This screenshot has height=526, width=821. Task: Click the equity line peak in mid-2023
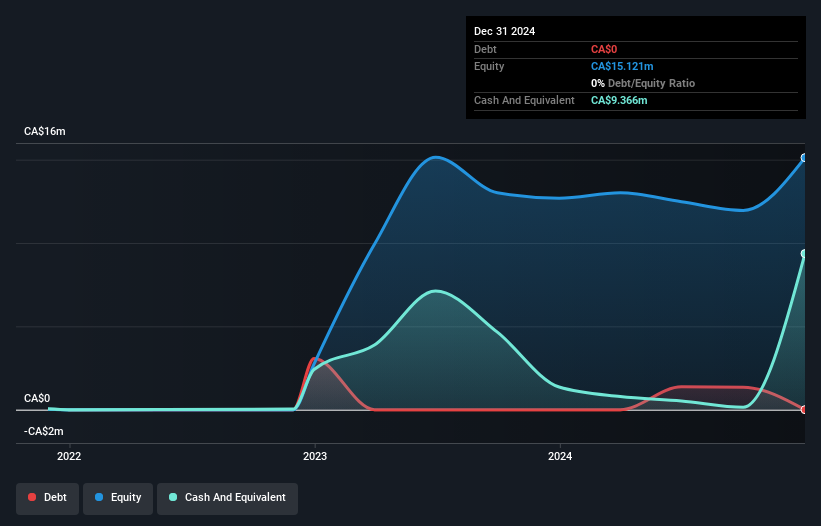(x=436, y=156)
